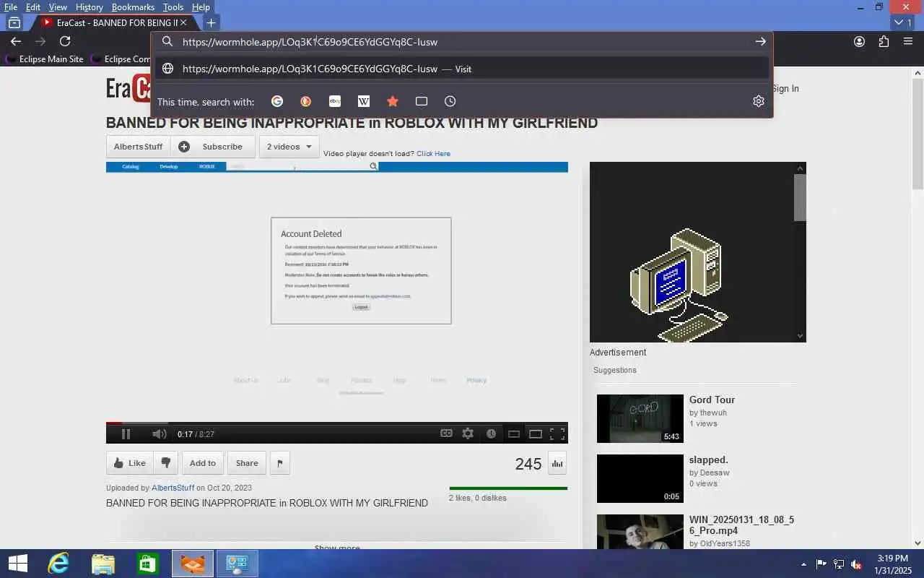Viewport: 924px width, 578px height.
Task: Open Internet Explorer from taskbar
Action: pyautogui.click(x=58, y=564)
